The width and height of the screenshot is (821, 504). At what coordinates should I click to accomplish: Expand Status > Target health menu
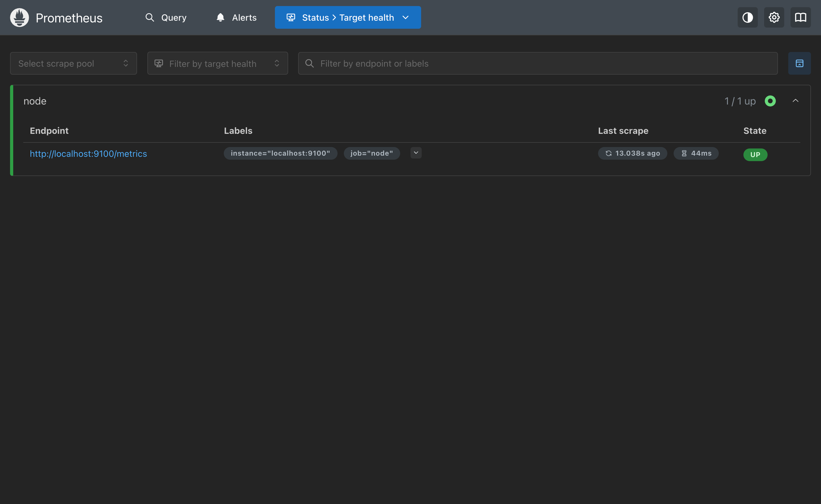[x=348, y=17]
